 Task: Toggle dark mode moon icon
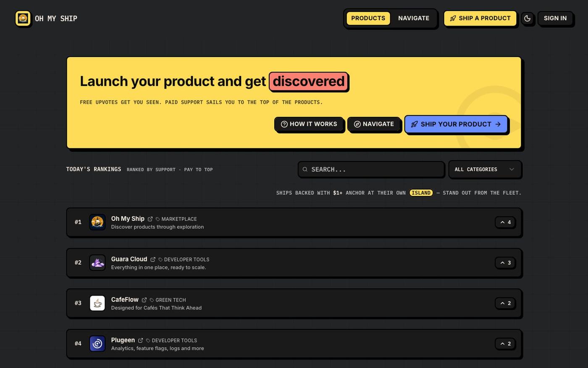point(528,19)
